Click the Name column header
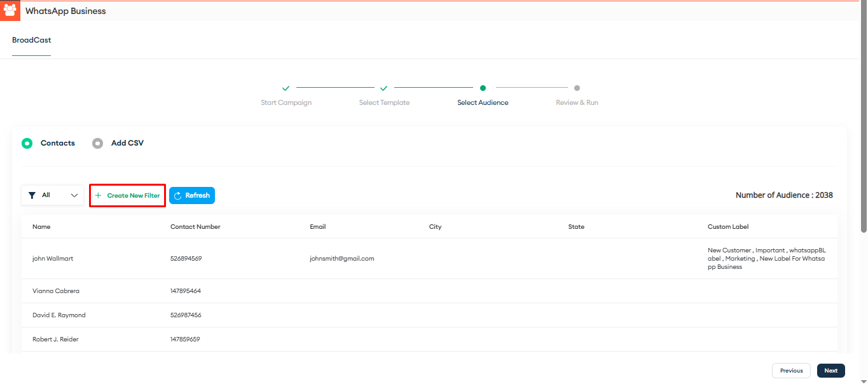 (41, 227)
